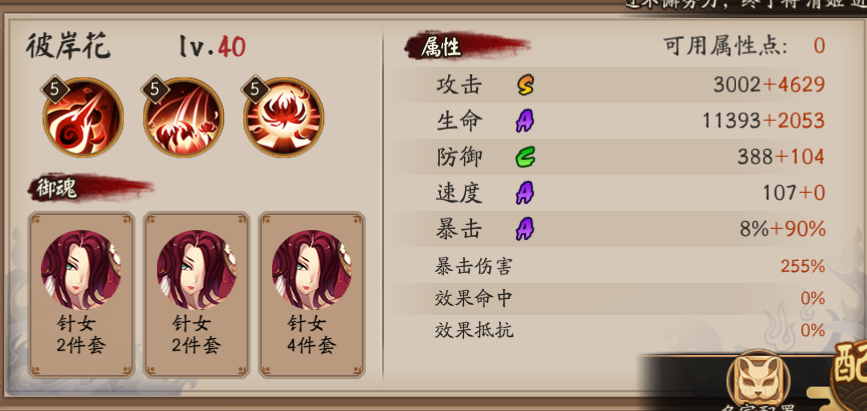Click the A grade badge beside 速度
This screenshot has width=867, height=411.
tap(525, 194)
